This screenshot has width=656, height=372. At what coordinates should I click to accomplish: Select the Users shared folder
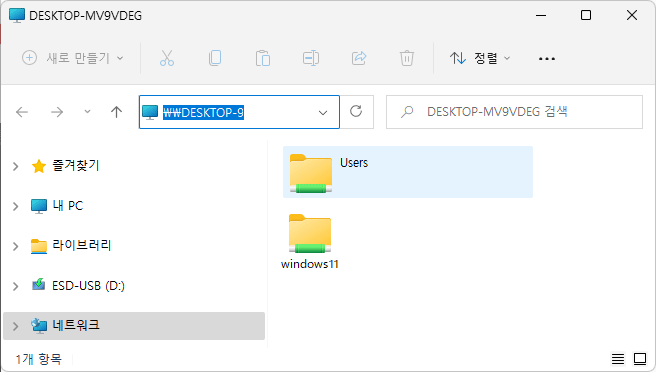point(408,172)
